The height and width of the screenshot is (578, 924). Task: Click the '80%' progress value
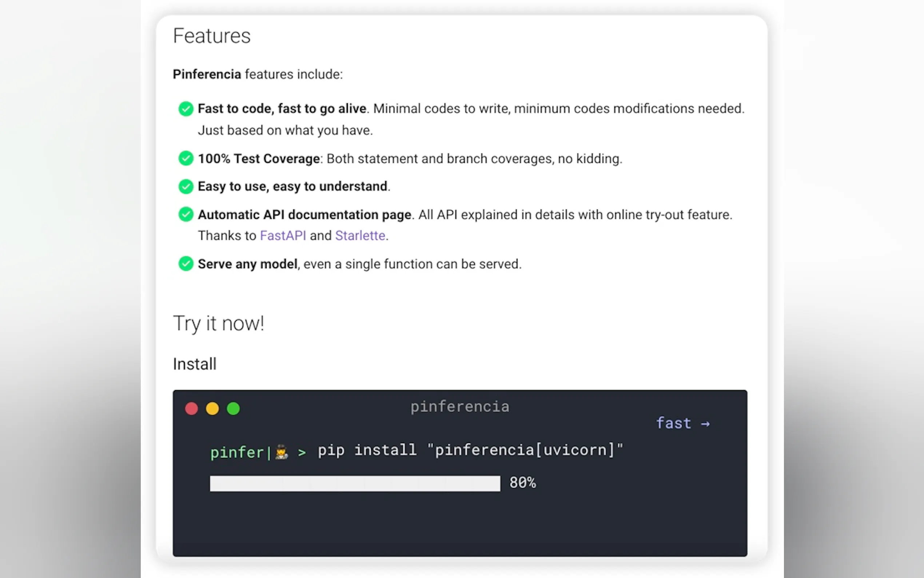click(522, 483)
